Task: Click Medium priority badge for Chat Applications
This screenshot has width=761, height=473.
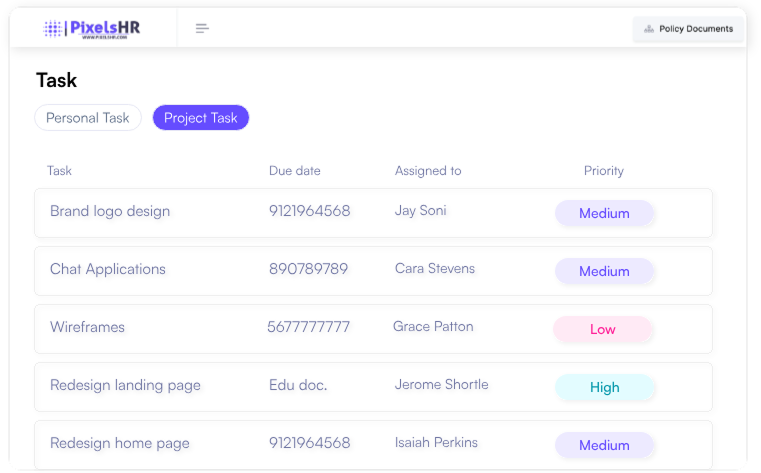Action: 604,271
